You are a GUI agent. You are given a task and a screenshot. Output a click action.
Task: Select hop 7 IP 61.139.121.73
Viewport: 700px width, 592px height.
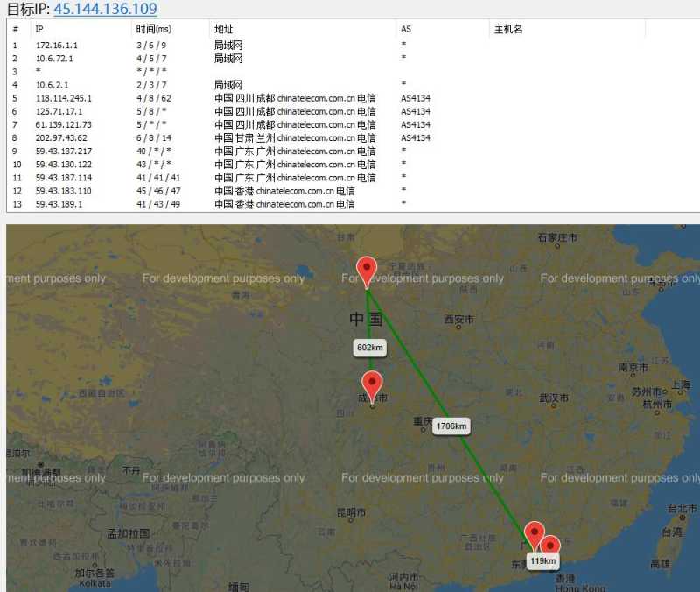[63, 124]
